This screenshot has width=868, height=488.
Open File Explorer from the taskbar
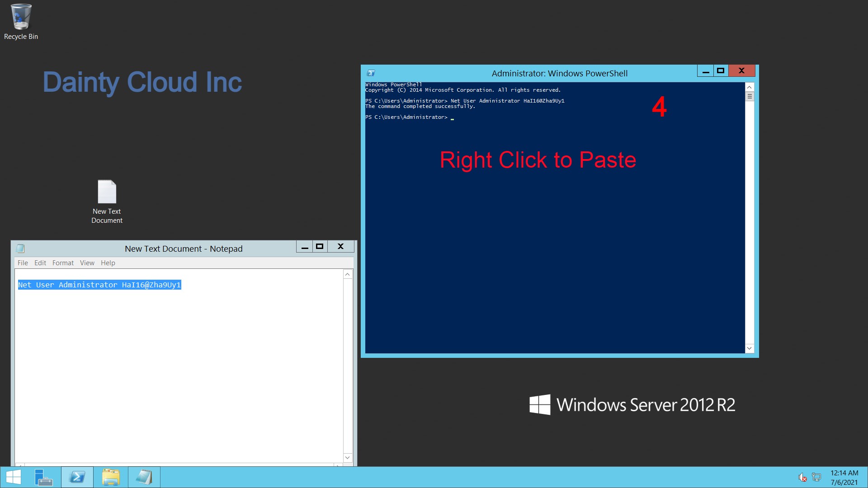pos(110,477)
